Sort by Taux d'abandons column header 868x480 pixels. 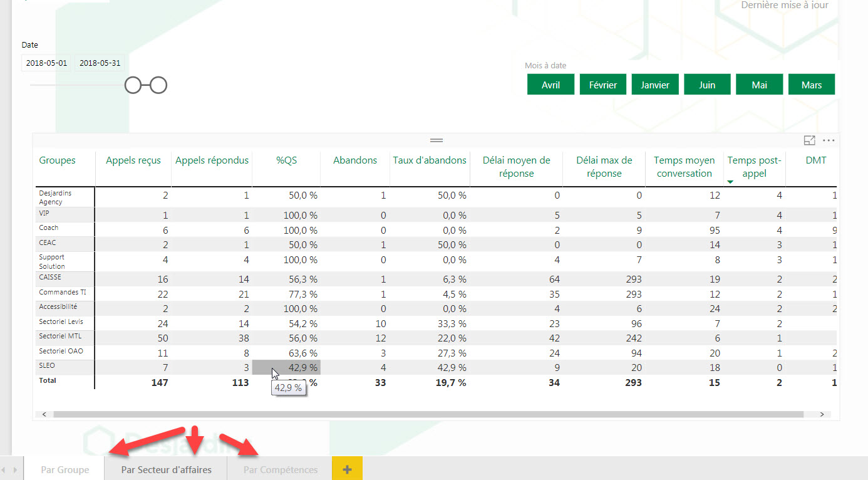430,160
